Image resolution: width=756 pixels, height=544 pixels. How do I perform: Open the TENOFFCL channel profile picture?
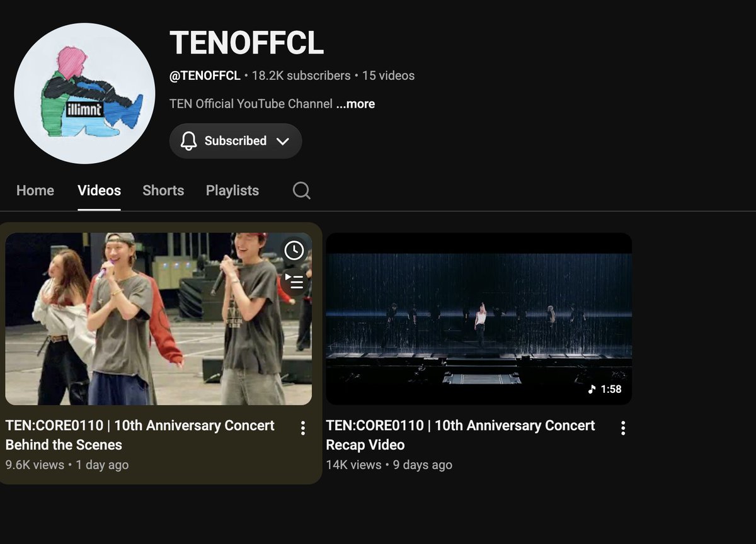[x=84, y=93]
